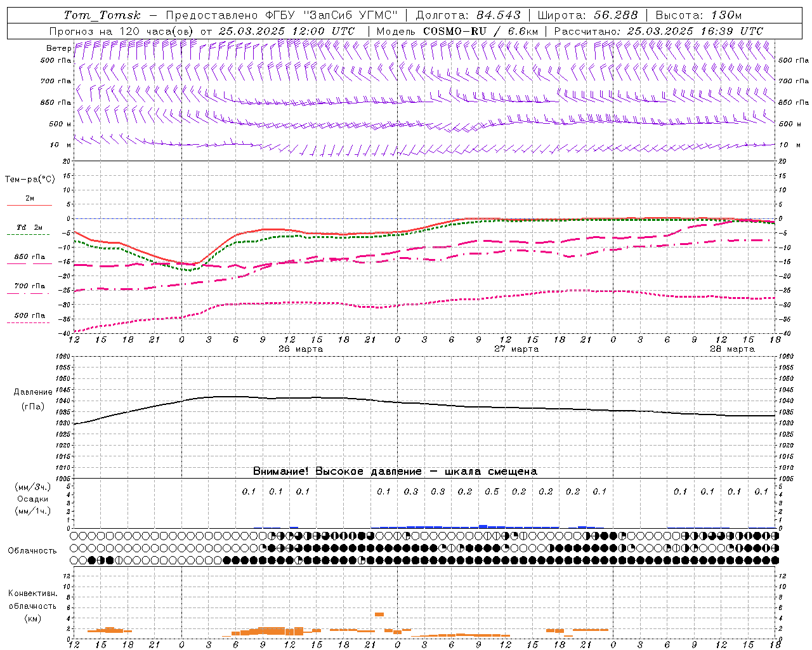Image resolution: width=812 pixels, height=650 pixels.
Task: Click the '(гПа)' unit under Давление
Action: click(x=33, y=406)
